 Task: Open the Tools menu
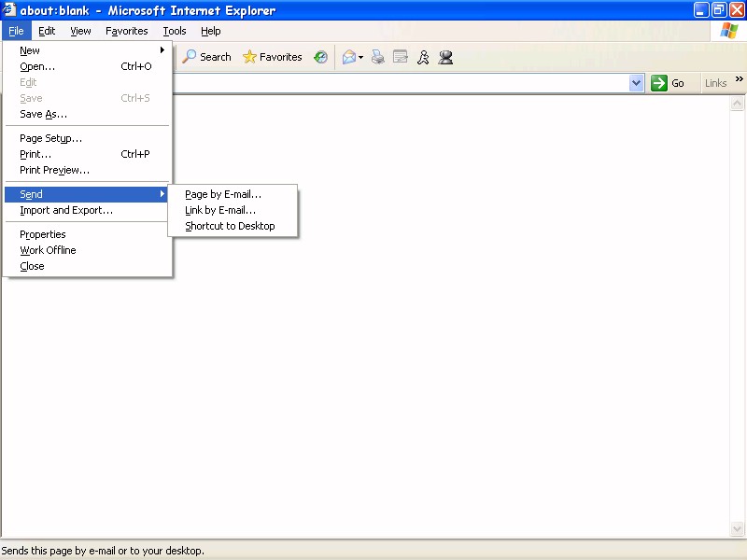(175, 31)
